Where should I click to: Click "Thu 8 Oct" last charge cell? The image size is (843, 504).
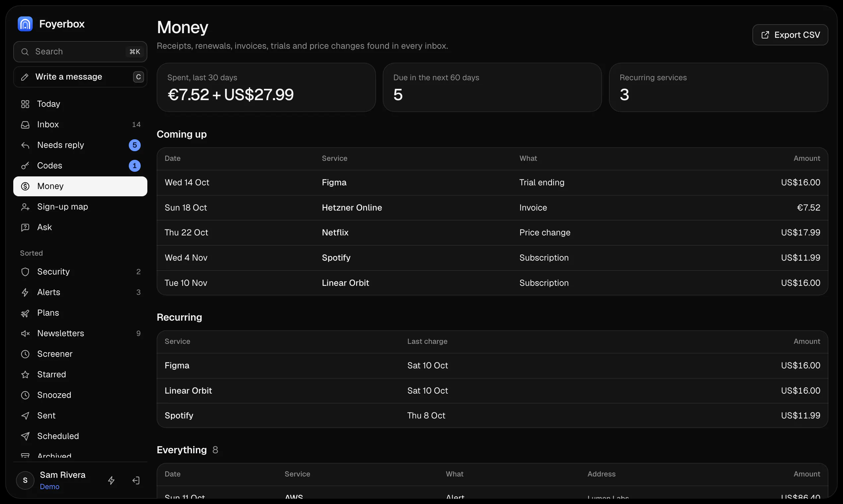click(x=426, y=415)
